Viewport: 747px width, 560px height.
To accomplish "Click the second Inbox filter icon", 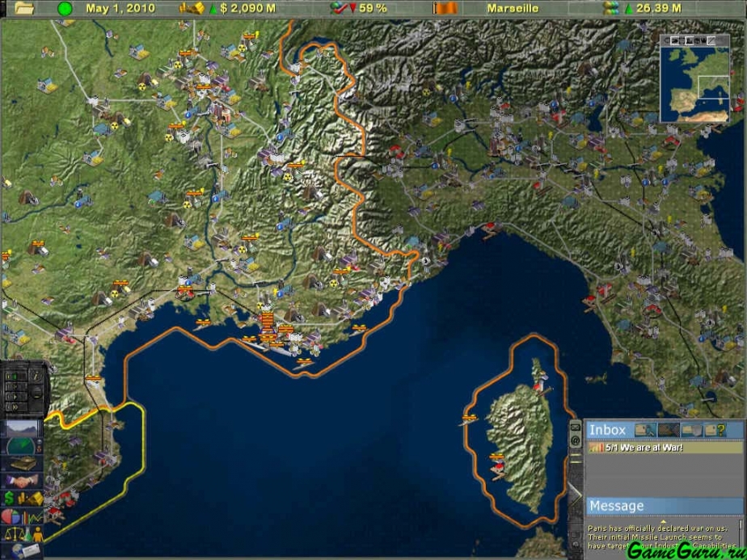I will [x=669, y=430].
